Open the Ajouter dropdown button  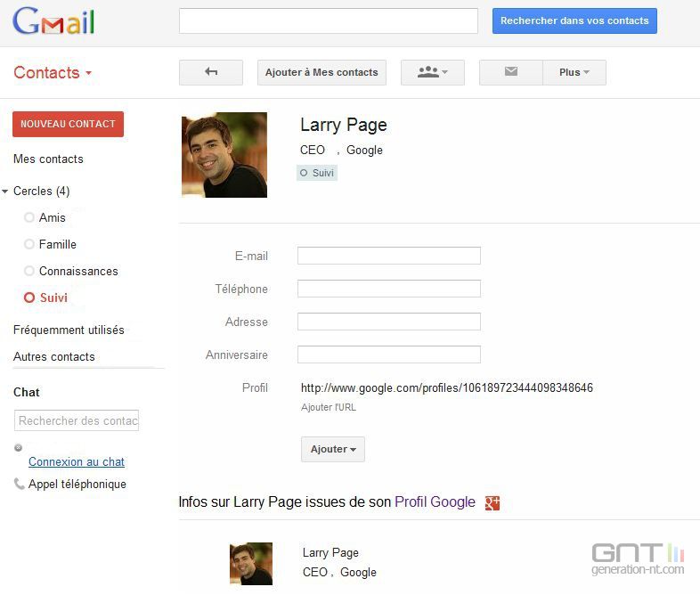333,449
